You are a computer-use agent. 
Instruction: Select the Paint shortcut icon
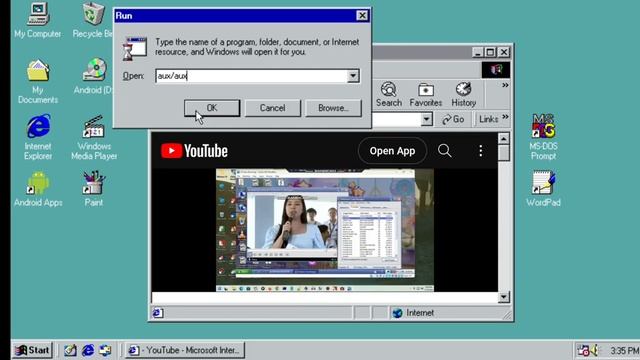tap(94, 189)
